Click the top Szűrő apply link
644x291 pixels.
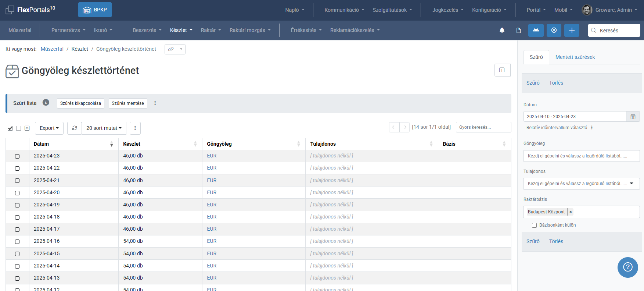point(533,83)
